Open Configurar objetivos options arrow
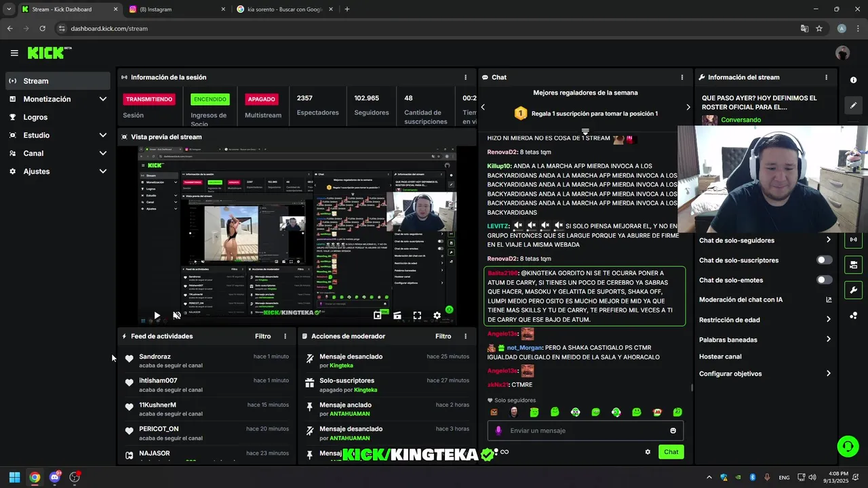 coord(828,373)
